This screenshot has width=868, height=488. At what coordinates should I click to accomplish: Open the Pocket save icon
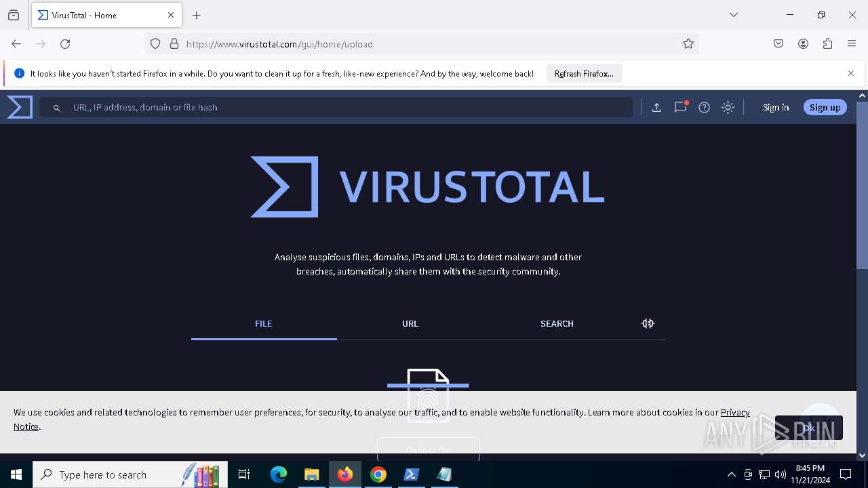pyautogui.click(x=778, y=44)
